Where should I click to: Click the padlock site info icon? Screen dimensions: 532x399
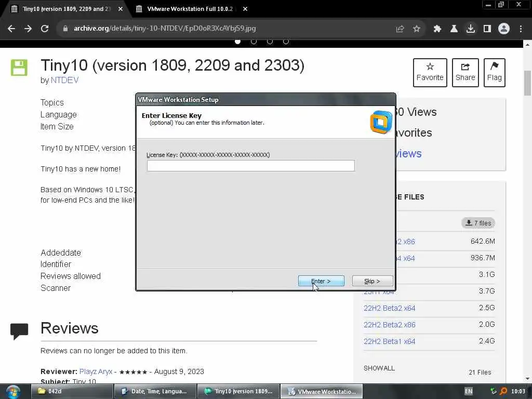[65, 29]
